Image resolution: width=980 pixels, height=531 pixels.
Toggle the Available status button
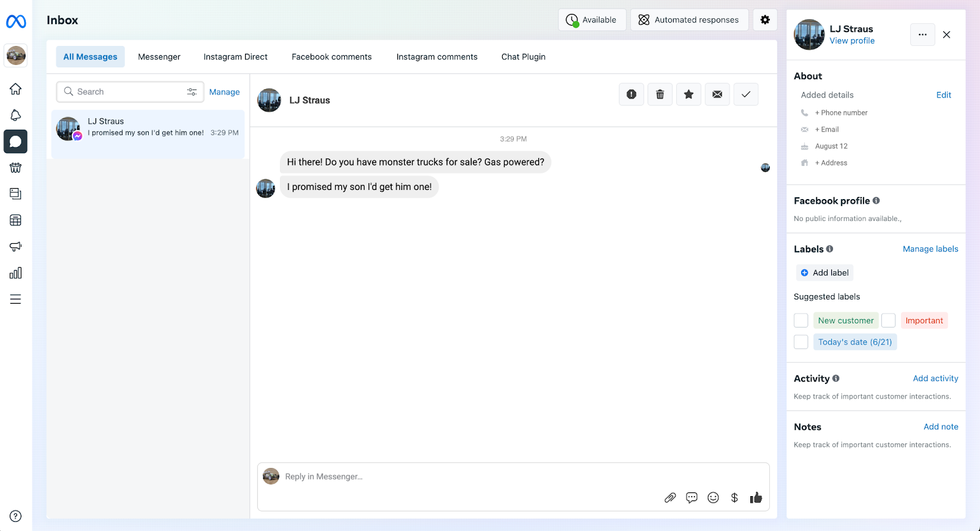pos(592,20)
